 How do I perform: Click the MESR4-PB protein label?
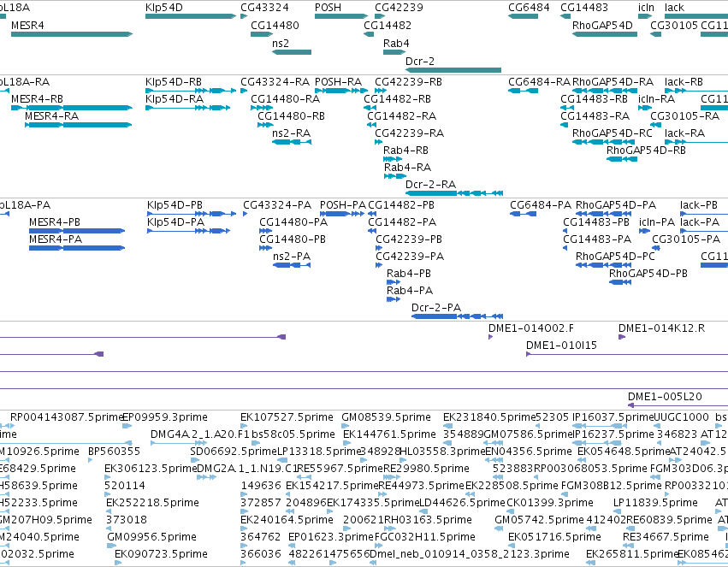[x=54, y=222]
